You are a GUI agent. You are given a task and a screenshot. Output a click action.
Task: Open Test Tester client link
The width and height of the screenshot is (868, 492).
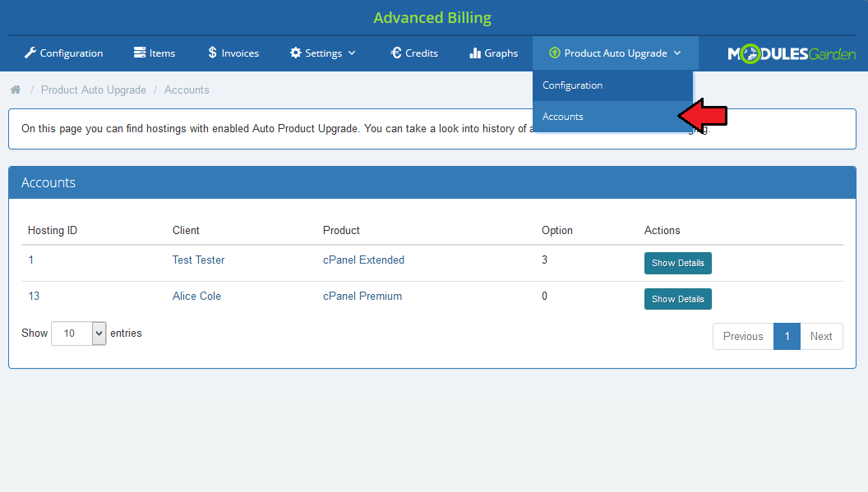point(198,260)
